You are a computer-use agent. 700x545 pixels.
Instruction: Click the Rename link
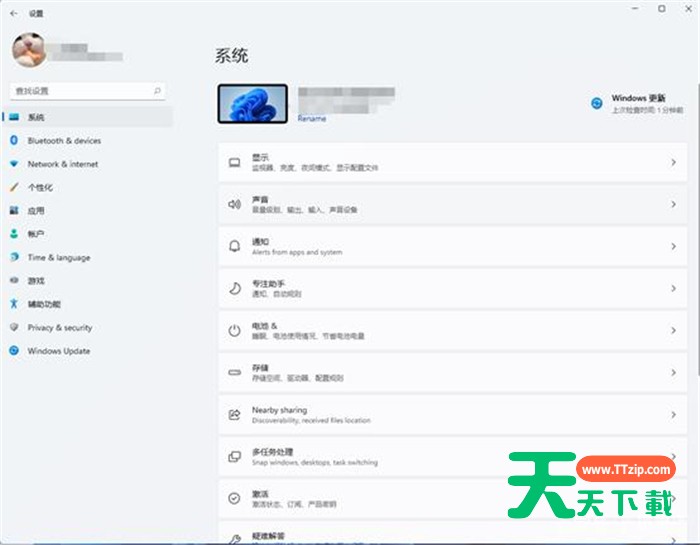312,119
